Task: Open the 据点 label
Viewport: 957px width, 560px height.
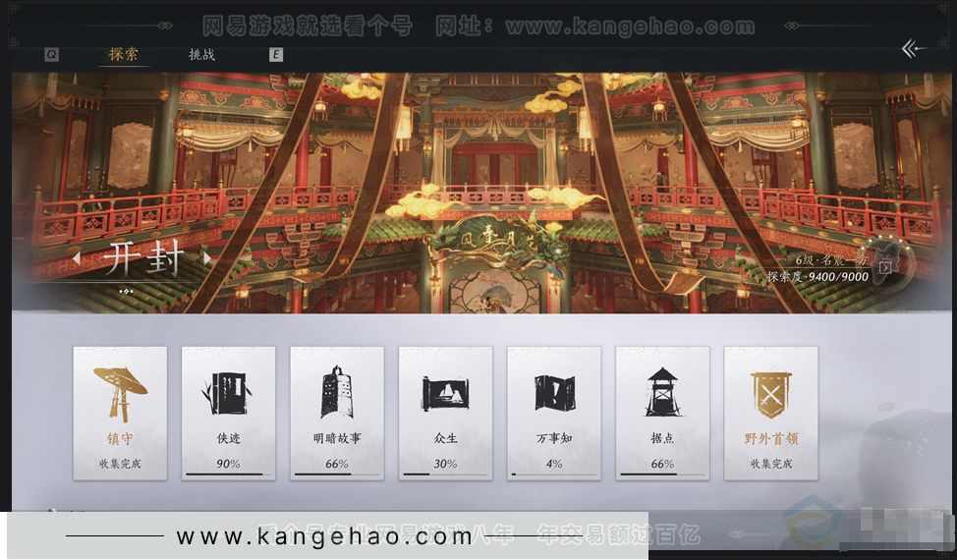Action: tap(663, 438)
